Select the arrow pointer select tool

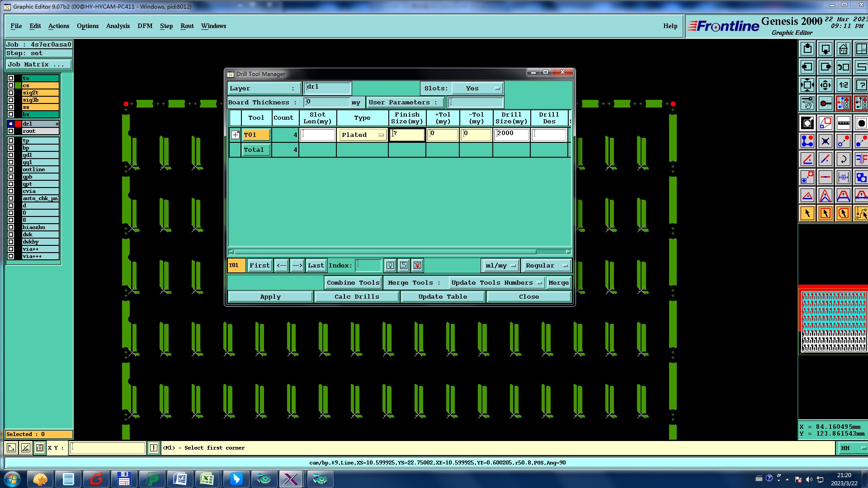pos(807,213)
